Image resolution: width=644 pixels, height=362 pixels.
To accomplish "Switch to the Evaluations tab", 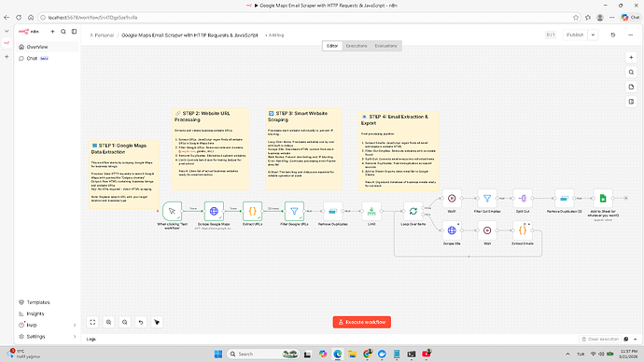I will pyautogui.click(x=385, y=46).
